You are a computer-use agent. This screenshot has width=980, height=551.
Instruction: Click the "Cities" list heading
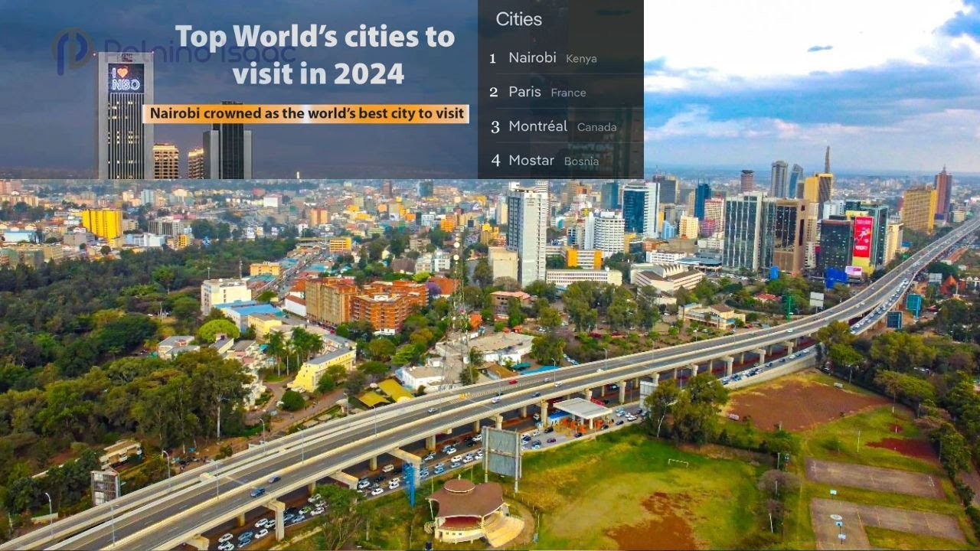coord(518,19)
